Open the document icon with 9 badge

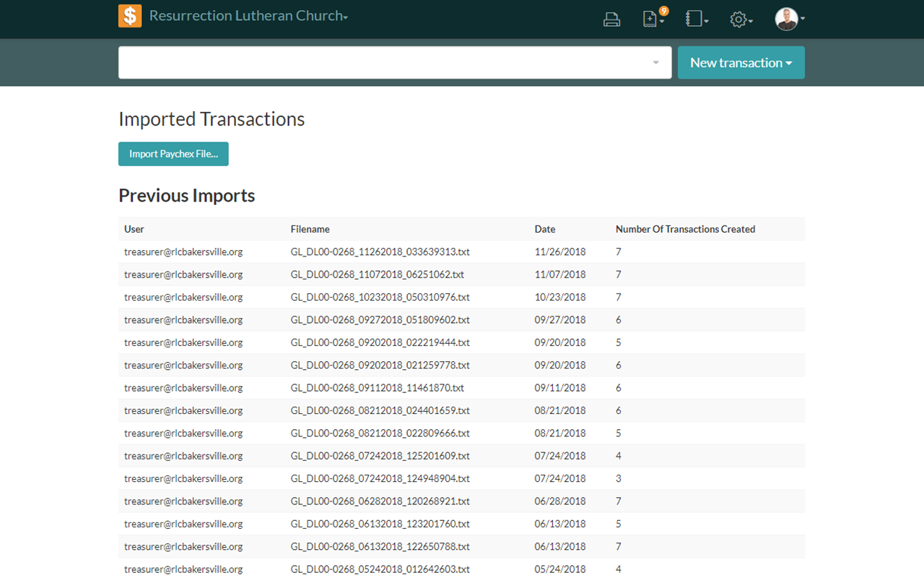pyautogui.click(x=653, y=20)
